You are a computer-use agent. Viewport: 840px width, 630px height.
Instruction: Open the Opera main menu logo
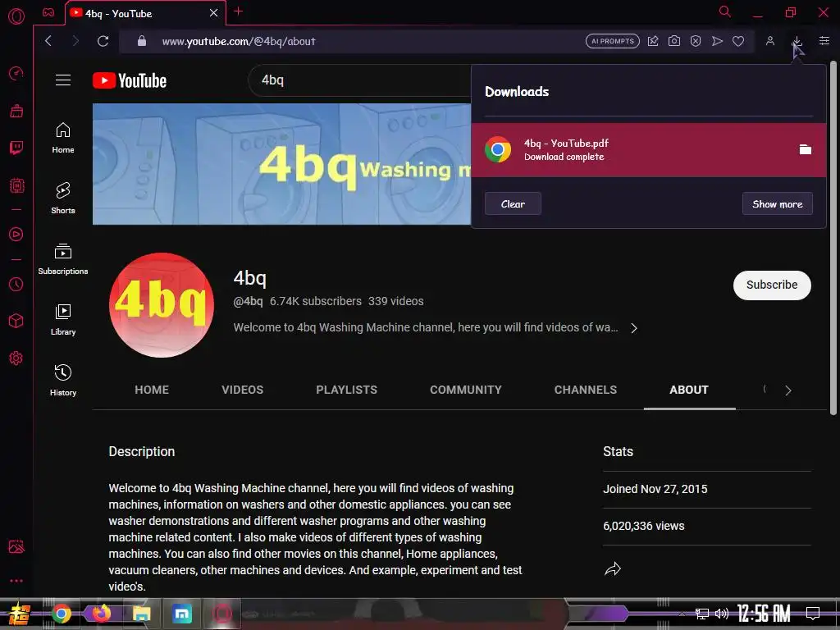click(x=16, y=16)
